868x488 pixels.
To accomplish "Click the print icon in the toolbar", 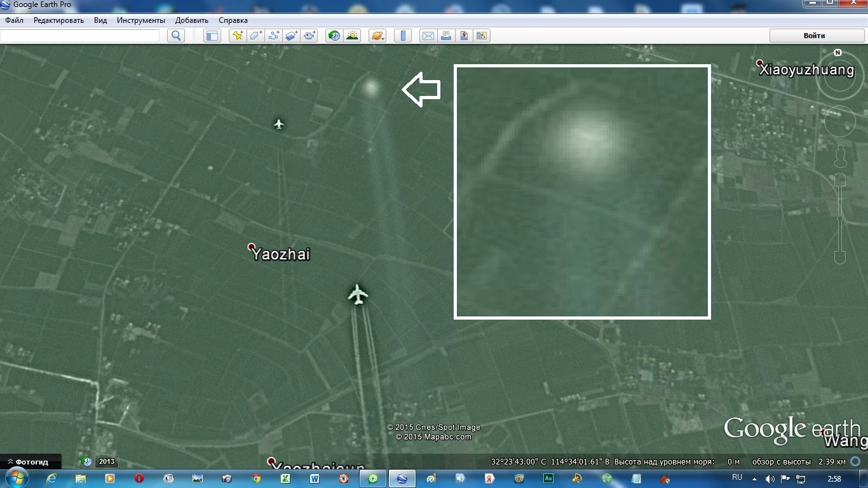I will pos(446,36).
